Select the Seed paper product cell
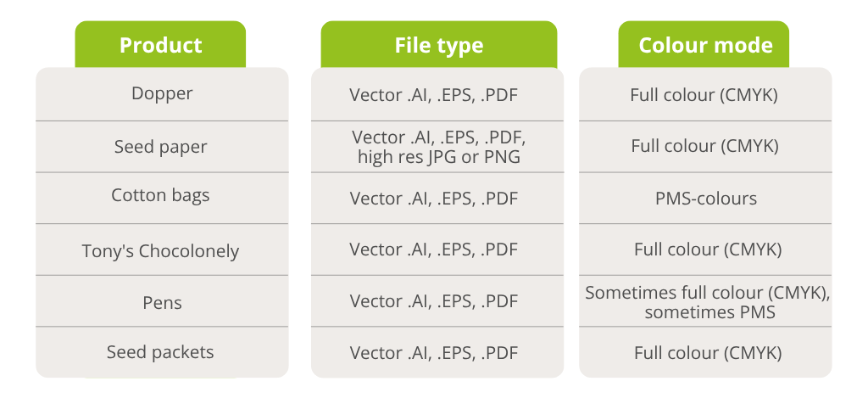The width and height of the screenshot is (868, 398). coord(161,147)
